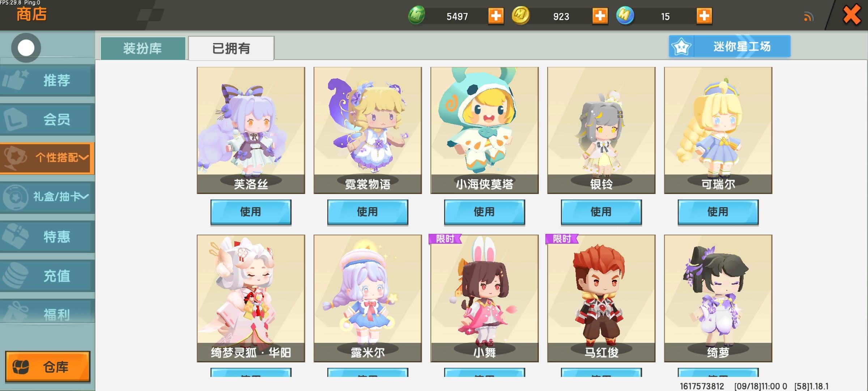Open the 充值 recharge section
This screenshot has width=868, height=391.
pyautogui.click(x=47, y=276)
